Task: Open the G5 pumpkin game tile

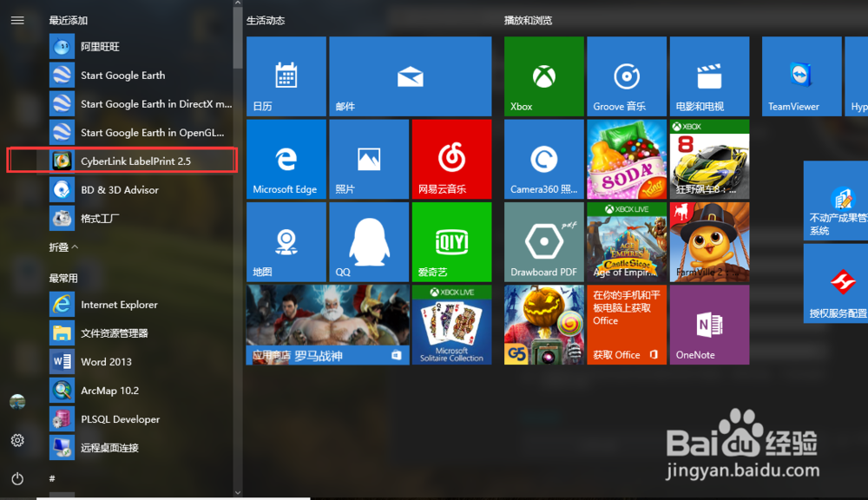Action: tap(544, 325)
